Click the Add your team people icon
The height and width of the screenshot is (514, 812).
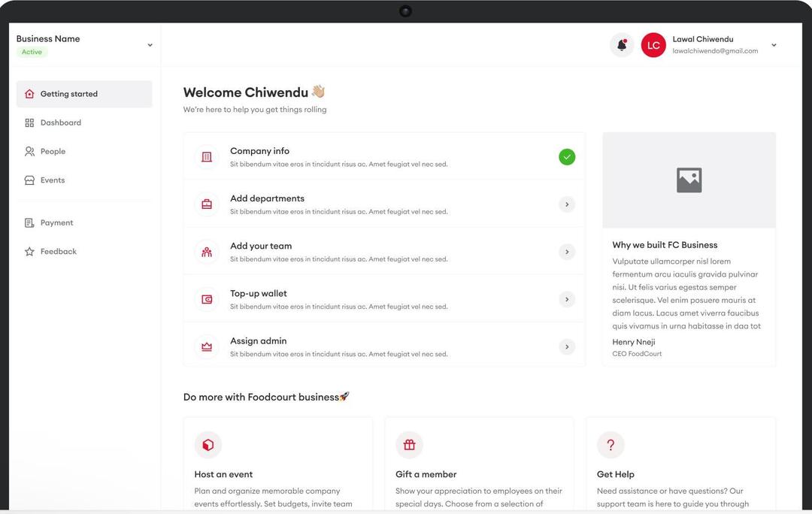click(207, 252)
